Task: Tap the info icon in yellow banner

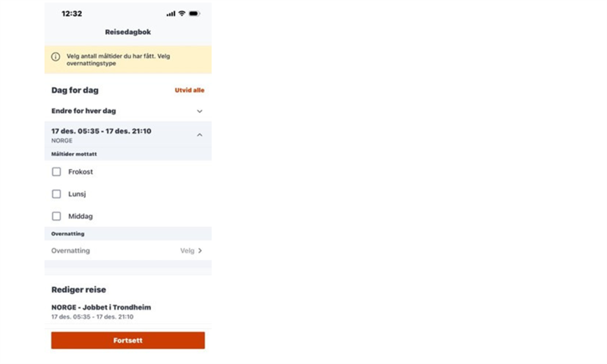Action: [x=55, y=57]
